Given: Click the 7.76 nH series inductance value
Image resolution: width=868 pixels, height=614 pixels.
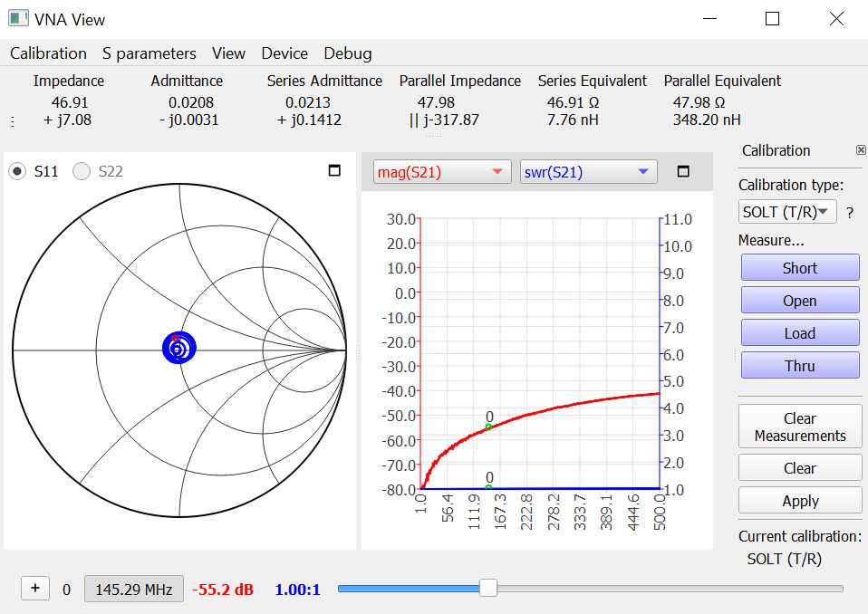Looking at the screenshot, I should 573,120.
